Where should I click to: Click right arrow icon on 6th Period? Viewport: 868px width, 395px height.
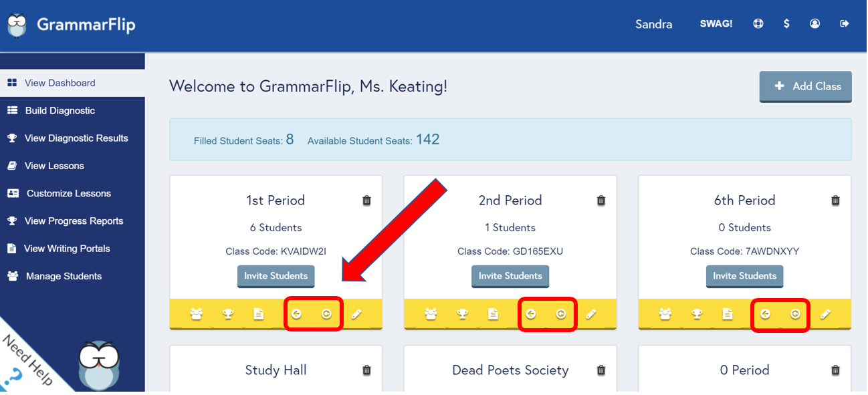[x=795, y=314]
